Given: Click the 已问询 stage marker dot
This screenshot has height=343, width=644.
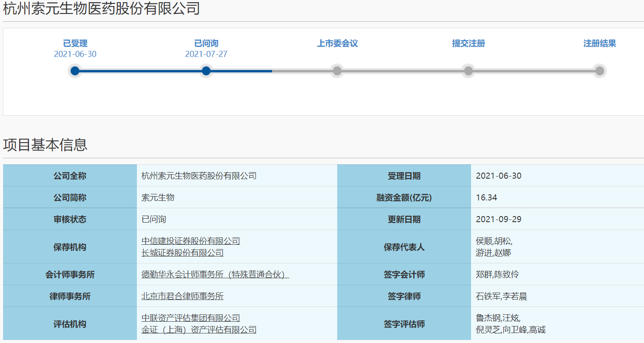Looking at the screenshot, I should (206, 71).
